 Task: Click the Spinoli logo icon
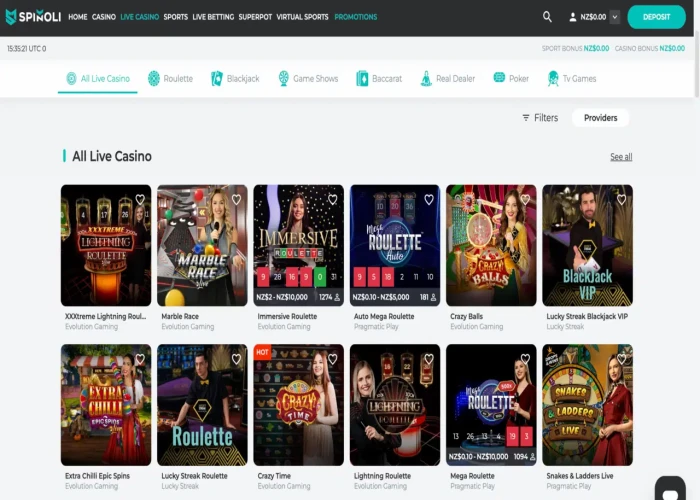click(12, 17)
